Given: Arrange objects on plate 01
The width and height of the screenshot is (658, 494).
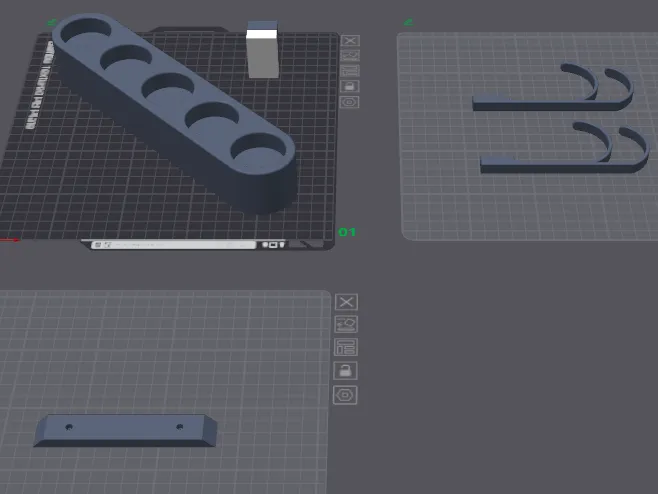Looking at the screenshot, I should click(350, 71).
